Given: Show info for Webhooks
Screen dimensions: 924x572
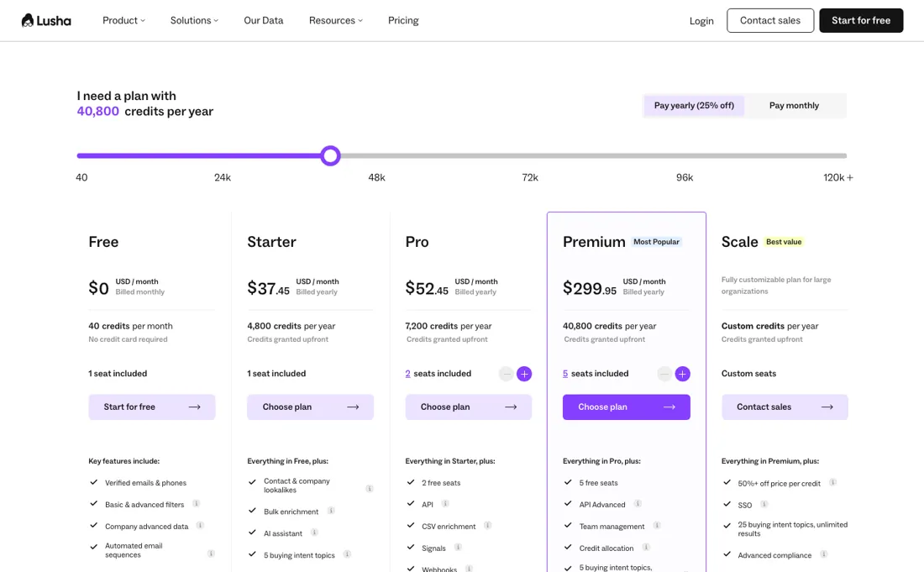Looking at the screenshot, I should click(469, 569).
